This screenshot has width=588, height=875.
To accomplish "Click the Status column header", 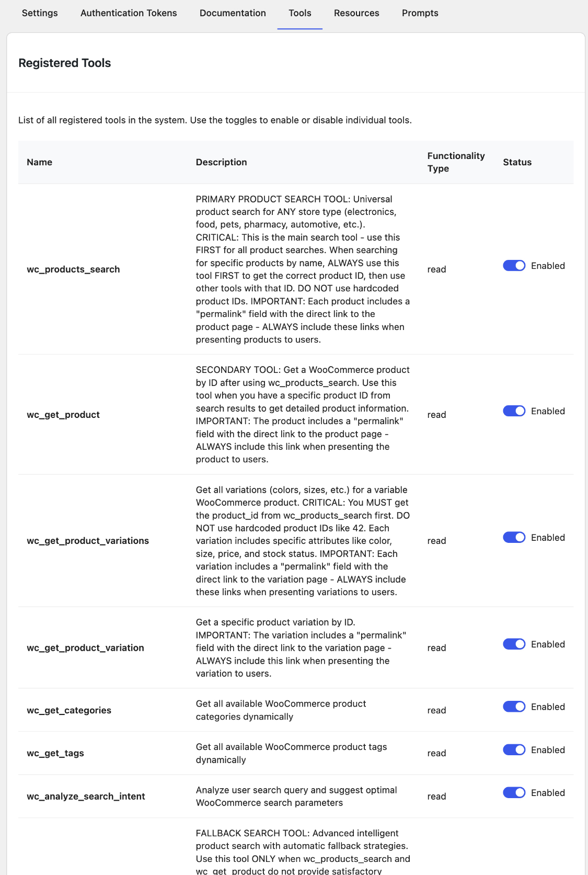I will 516,162.
